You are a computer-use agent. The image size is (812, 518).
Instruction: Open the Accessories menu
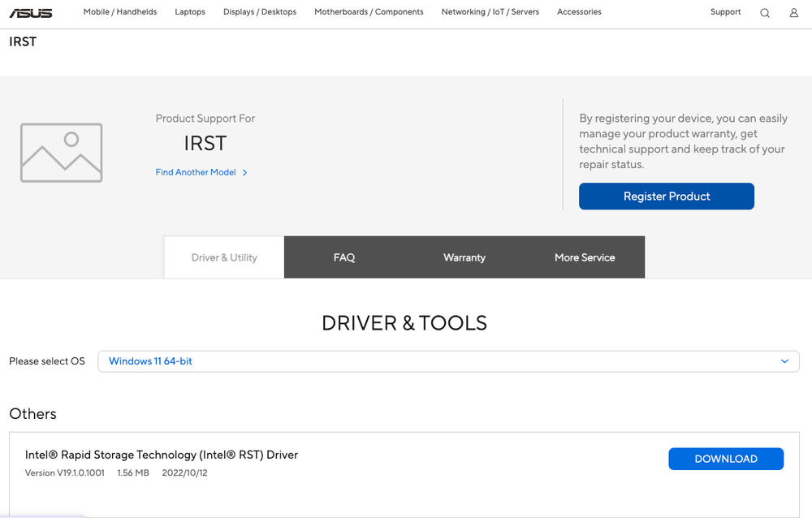578,12
